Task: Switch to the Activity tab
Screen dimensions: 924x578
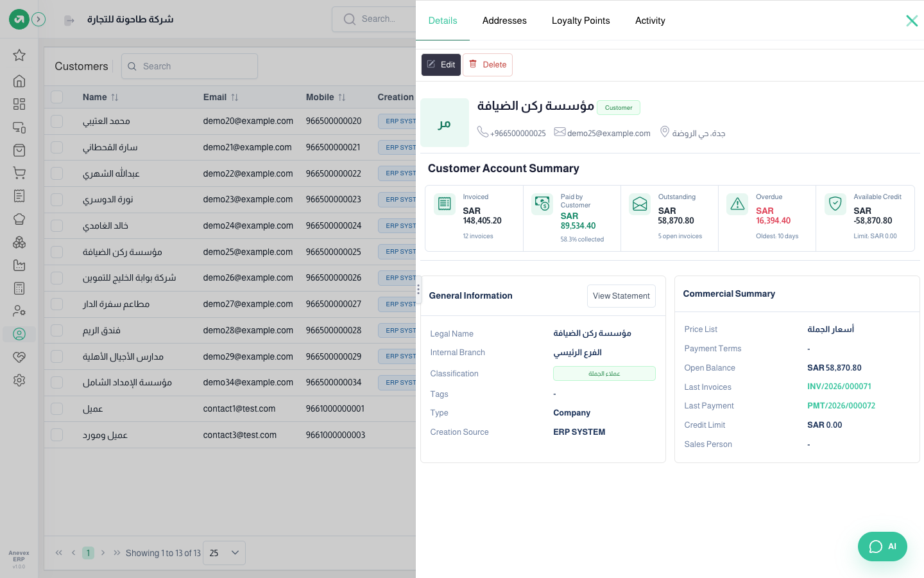Action: tap(650, 21)
